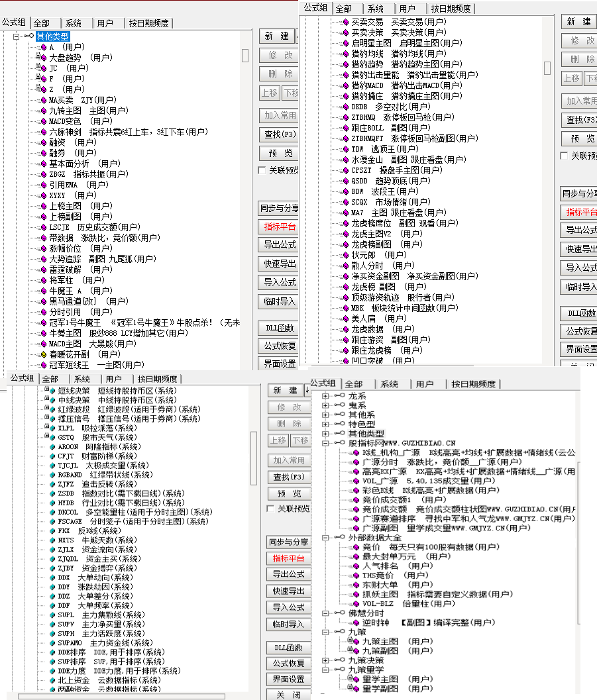Viewport: 597px width, 700px height.
Task: Click the vertical scrollbar thumb of 买卖交易 list
Action: click(547, 68)
